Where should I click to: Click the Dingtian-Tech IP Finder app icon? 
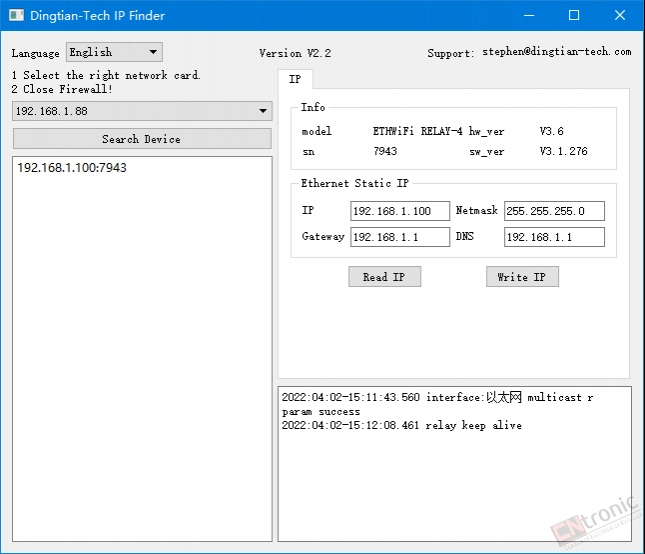(x=16, y=15)
